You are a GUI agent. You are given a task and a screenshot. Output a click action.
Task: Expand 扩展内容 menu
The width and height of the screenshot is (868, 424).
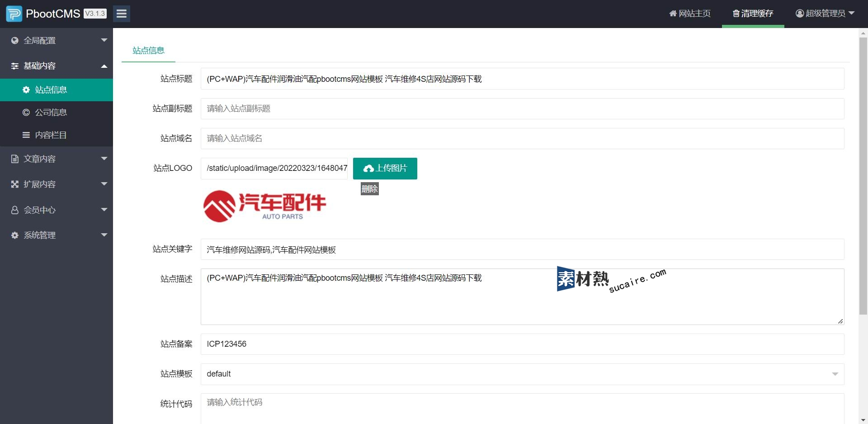57,184
